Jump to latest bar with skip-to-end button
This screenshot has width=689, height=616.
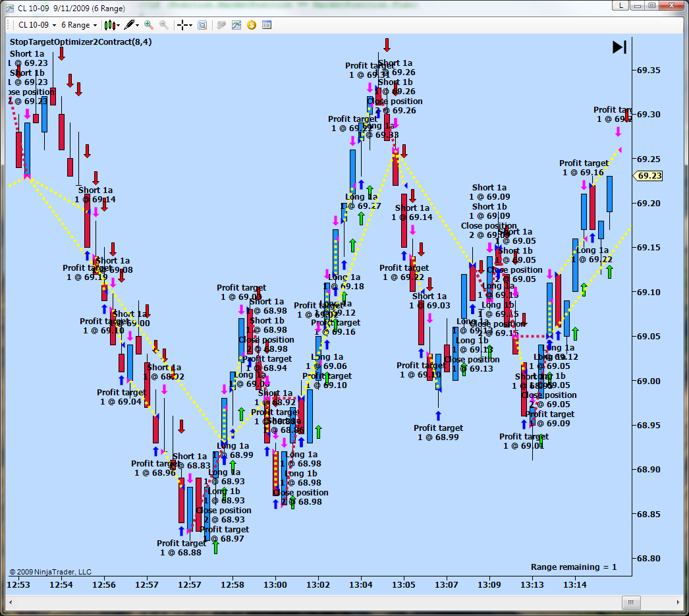click(619, 47)
